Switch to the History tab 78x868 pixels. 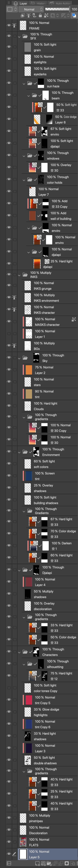tap(40, 3)
